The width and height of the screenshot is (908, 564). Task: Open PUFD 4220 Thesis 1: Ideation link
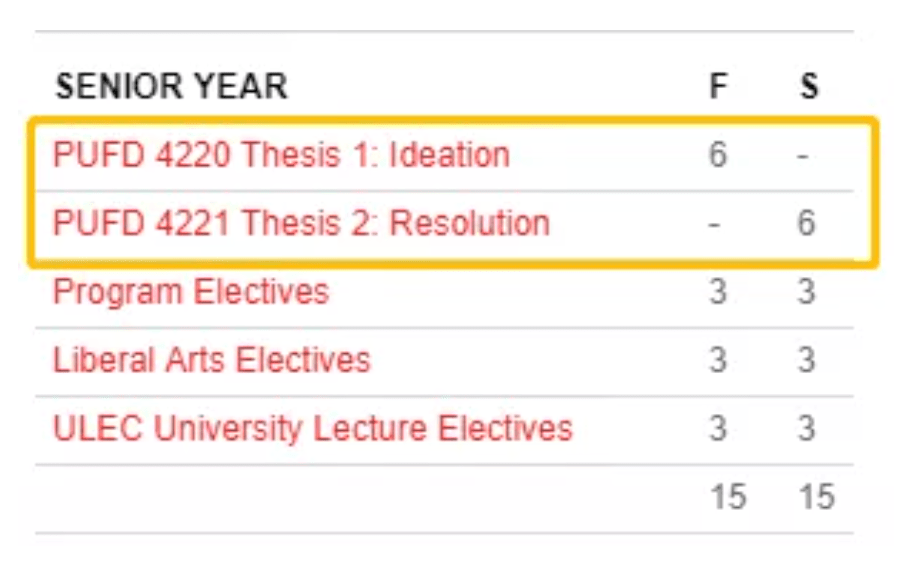pyautogui.click(x=281, y=155)
